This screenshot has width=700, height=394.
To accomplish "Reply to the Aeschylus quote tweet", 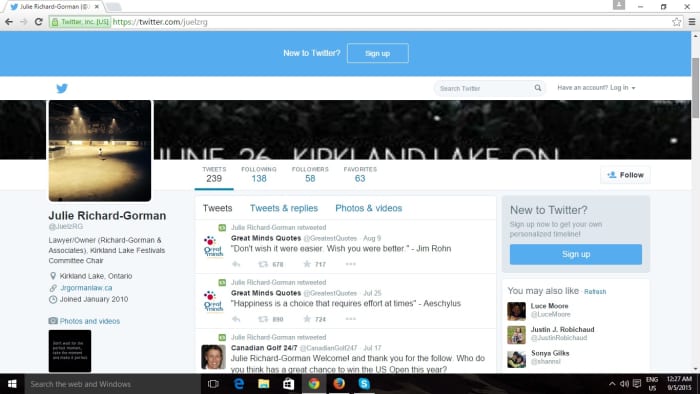I will [x=236, y=319].
